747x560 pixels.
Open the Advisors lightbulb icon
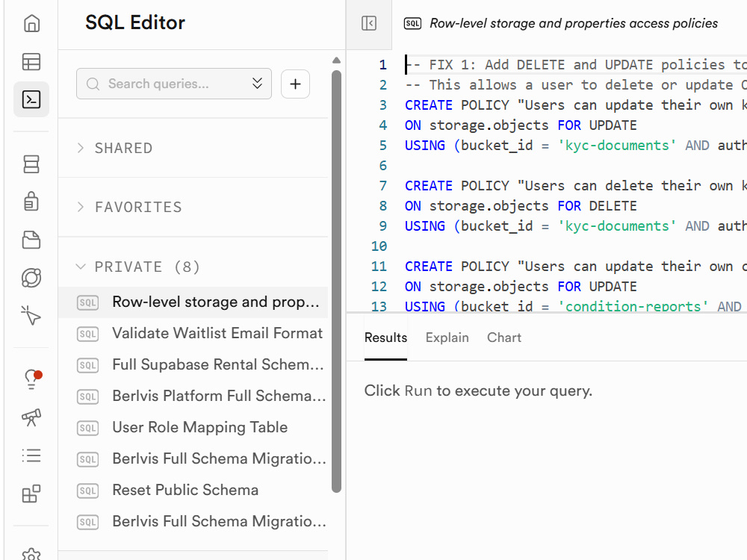pos(32,379)
